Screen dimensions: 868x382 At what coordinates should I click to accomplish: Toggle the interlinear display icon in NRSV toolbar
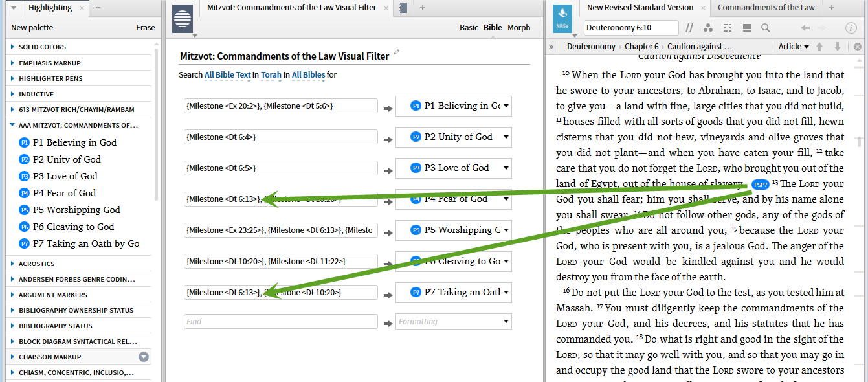728,28
